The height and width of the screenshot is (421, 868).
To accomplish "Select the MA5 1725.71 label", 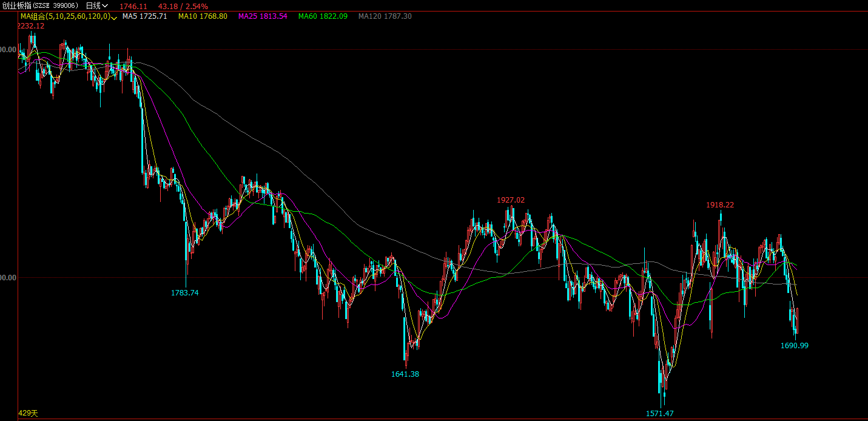I will pos(144,16).
